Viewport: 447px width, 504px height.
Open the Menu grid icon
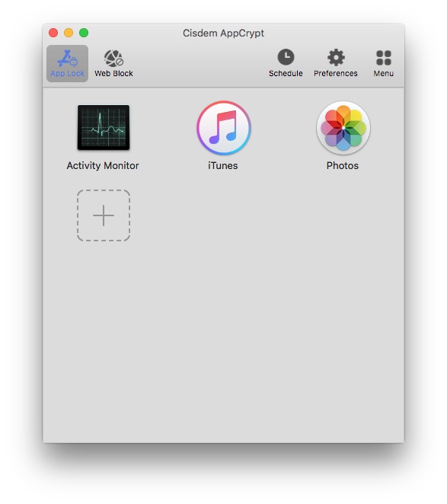(x=383, y=63)
